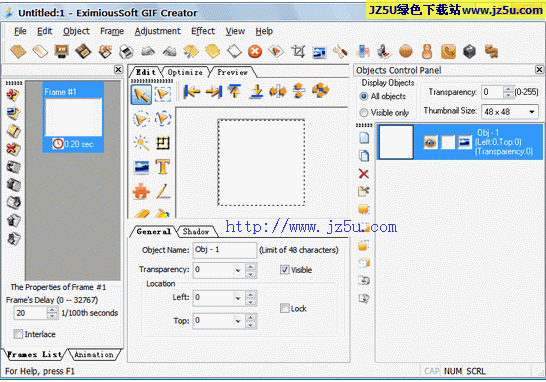
Task: Enable the Interlace checkbox
Action: coord(18,334)
